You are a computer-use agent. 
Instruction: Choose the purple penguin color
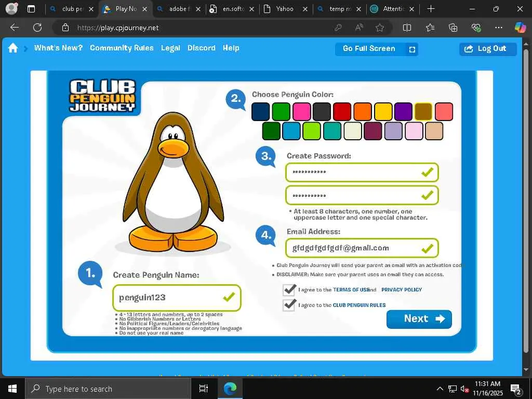(403, 112)
